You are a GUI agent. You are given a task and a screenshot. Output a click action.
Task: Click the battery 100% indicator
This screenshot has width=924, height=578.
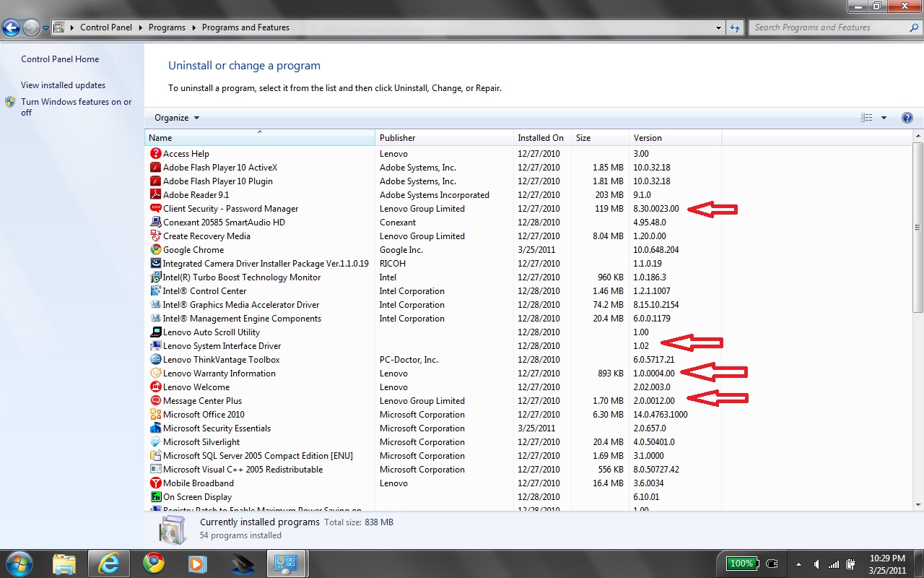tap(742, 564)
